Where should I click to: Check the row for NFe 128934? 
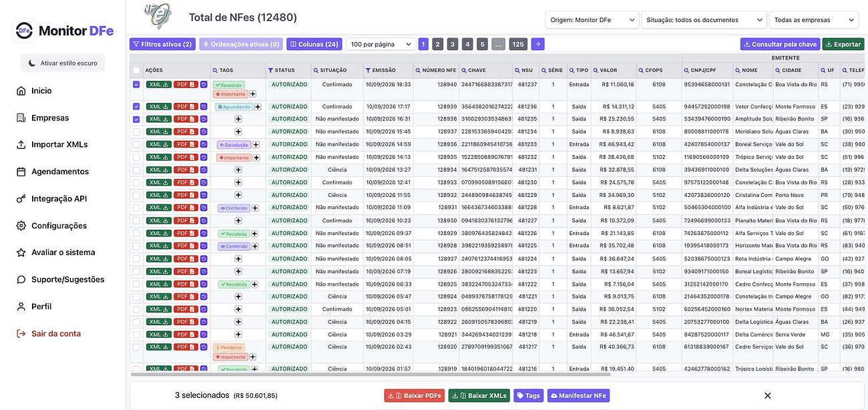[x=136, y=170]
